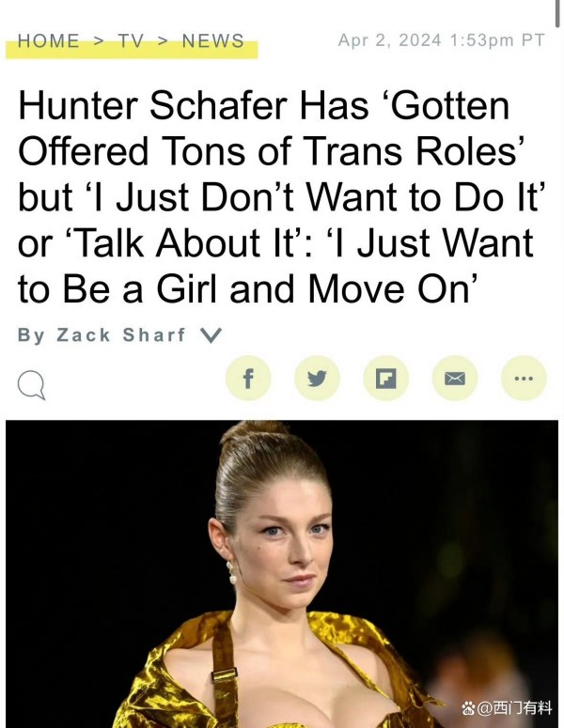564x728 pixels.
Task: Share article on Facebook
Action: pos(248,379)
